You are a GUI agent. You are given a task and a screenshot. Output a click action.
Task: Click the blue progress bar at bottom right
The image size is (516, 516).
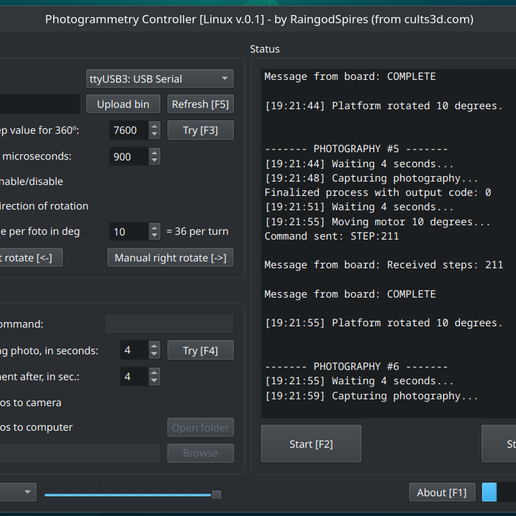click(x=489, y=492)
